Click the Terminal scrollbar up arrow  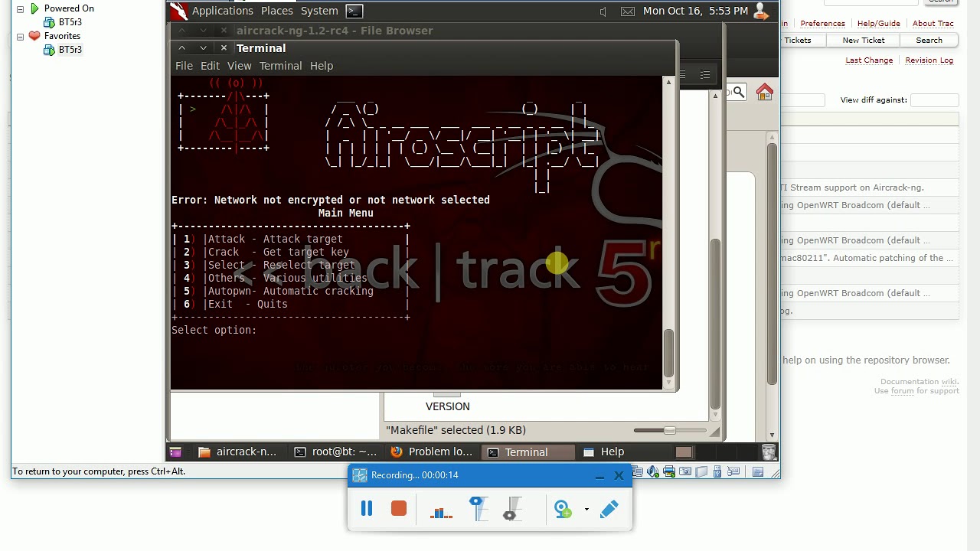(668, 82)
